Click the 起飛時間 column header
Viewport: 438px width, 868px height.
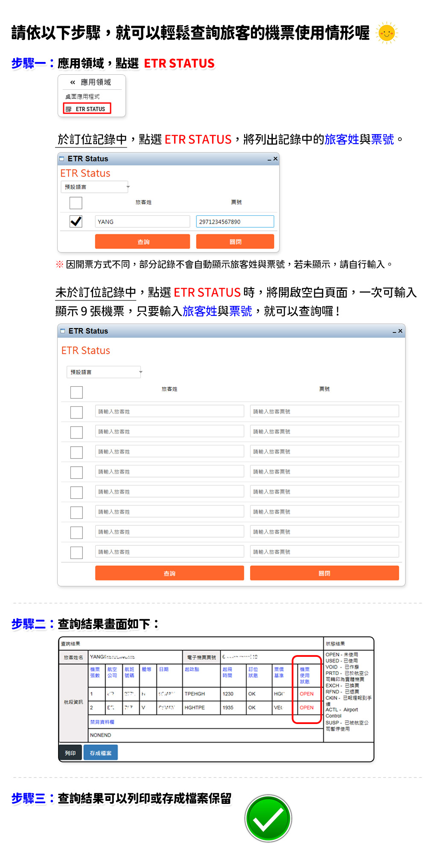pyautogui.click(x=228, y=672)
